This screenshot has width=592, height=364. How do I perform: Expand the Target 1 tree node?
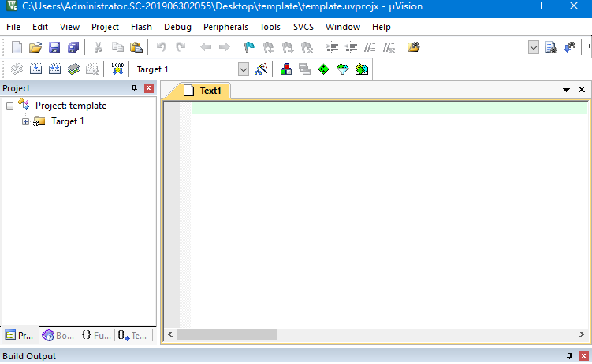click(x=25, y=121)
